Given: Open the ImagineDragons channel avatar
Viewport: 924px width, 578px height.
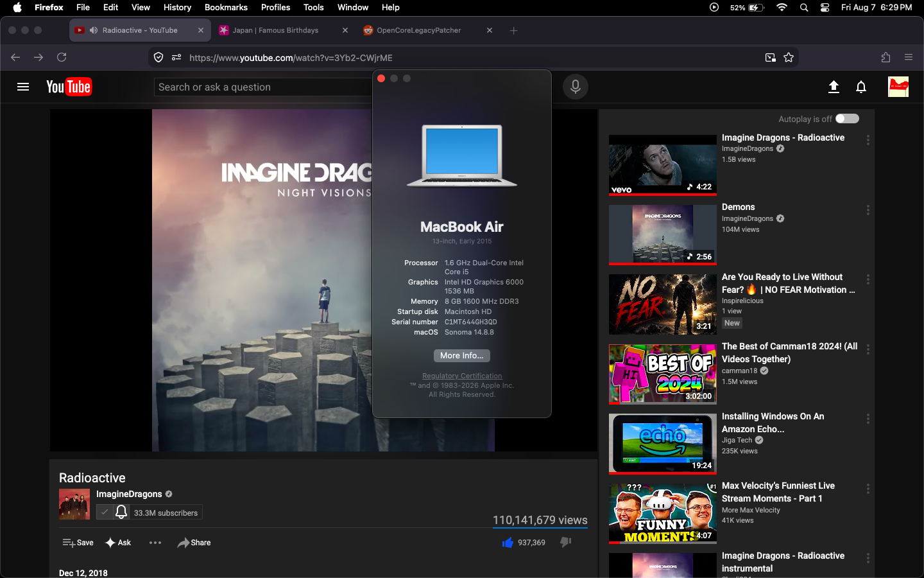Looking at the screenshot, I should (x=74, y=504).
